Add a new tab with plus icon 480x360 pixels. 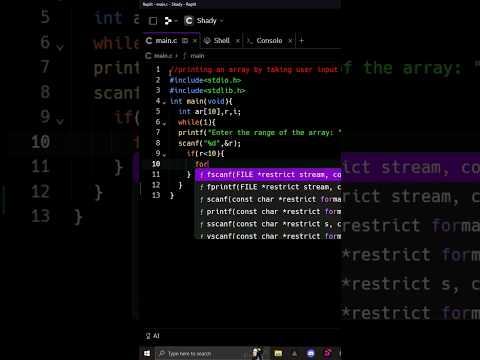(x=302, y=41)
